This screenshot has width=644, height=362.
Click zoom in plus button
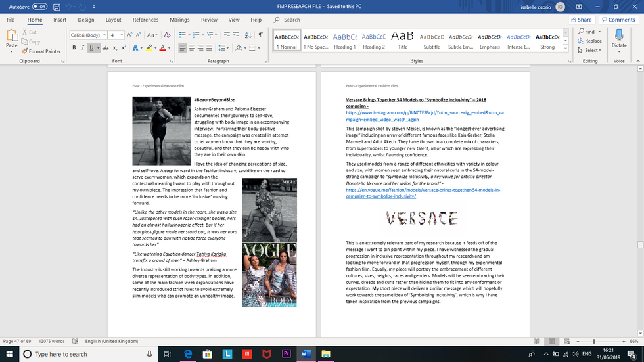click(x=624, y=342)
